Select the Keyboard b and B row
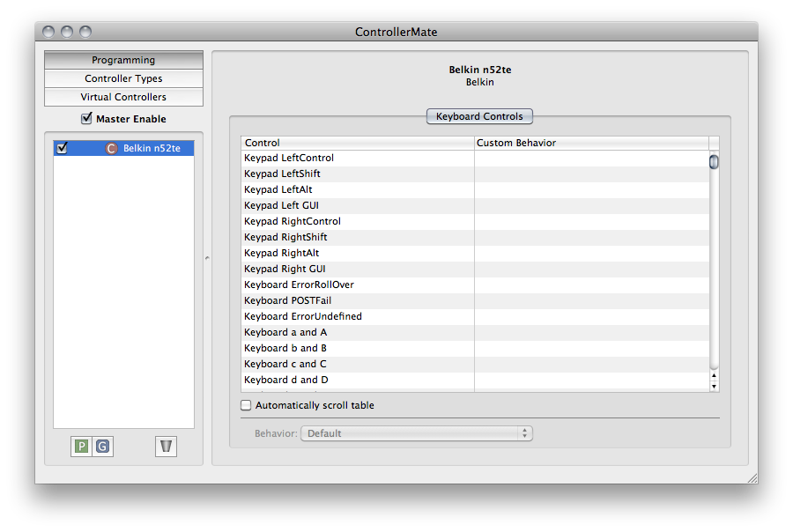793x532 pixels. click(476, 348)
